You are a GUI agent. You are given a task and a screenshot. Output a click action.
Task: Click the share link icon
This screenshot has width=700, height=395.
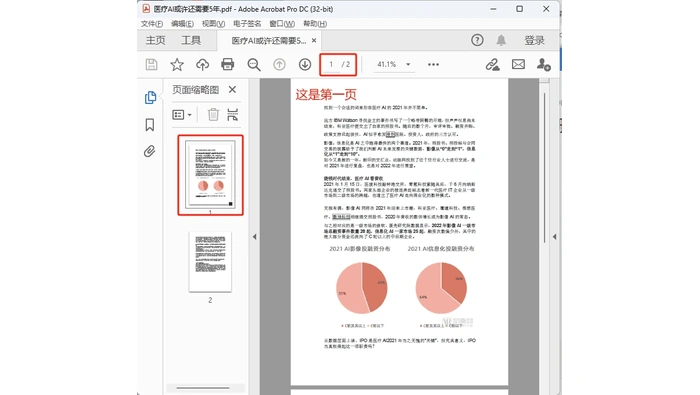coord(493,65)
